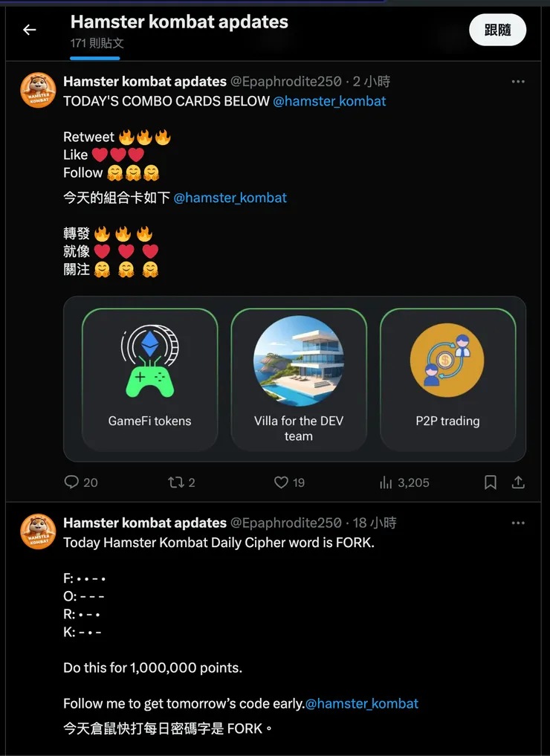Click the back arrow icon
Screen dimensions: 550x756
coord(30,30)
